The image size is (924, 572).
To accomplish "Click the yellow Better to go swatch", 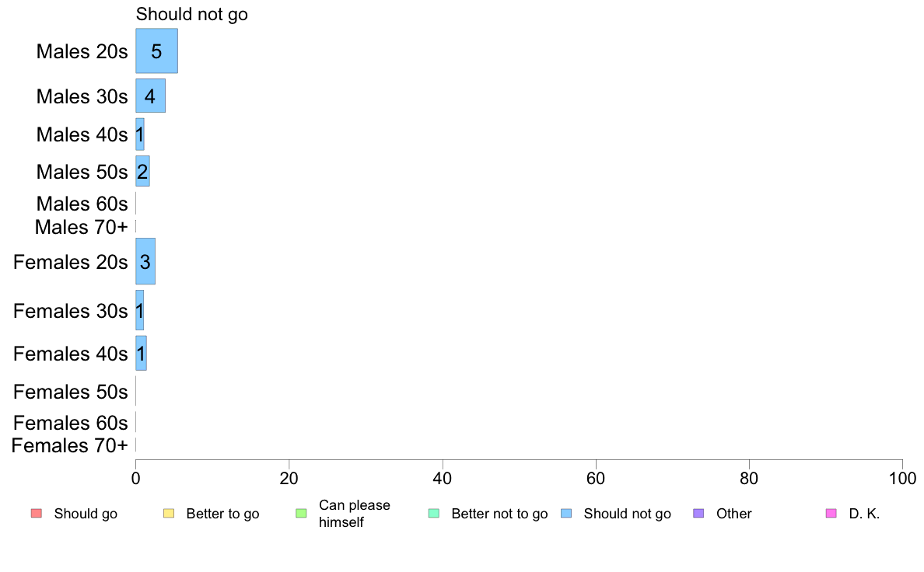I will tap(169, 513).
